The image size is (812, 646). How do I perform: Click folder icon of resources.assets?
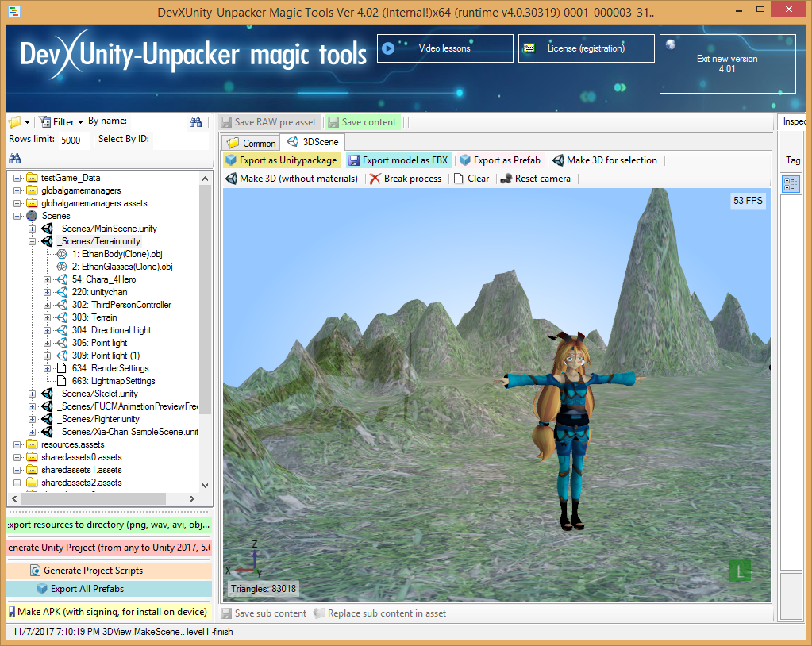tap(32, 444)
